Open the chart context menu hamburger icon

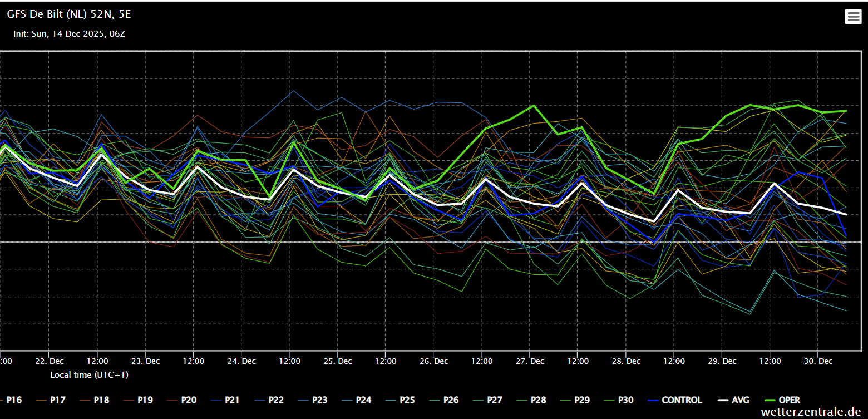[853, 17]
